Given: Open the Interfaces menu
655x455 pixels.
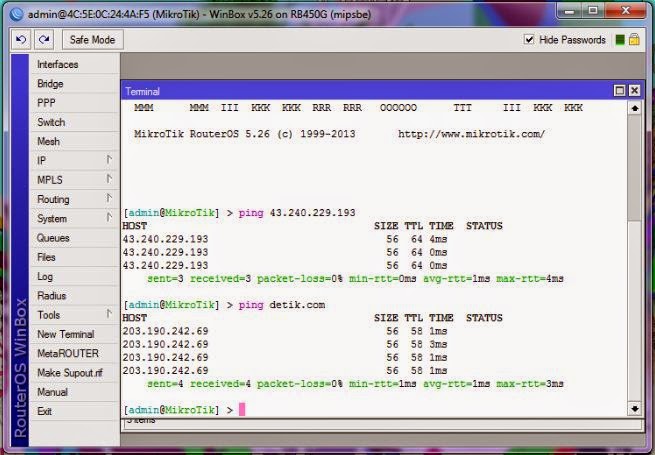Looking at the screenshot, I should point(74,64).
